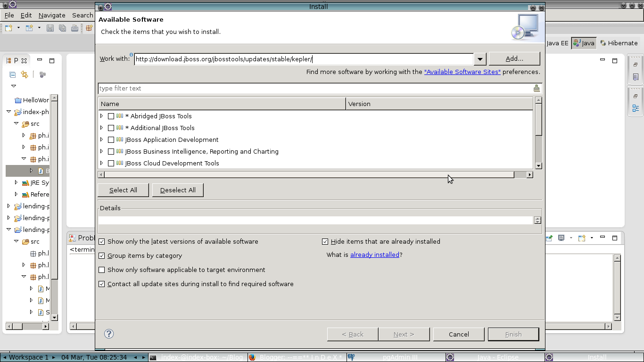Enable Show only software applicable to target environment
This screenshot has height=362, width=644.
point(101,270)
